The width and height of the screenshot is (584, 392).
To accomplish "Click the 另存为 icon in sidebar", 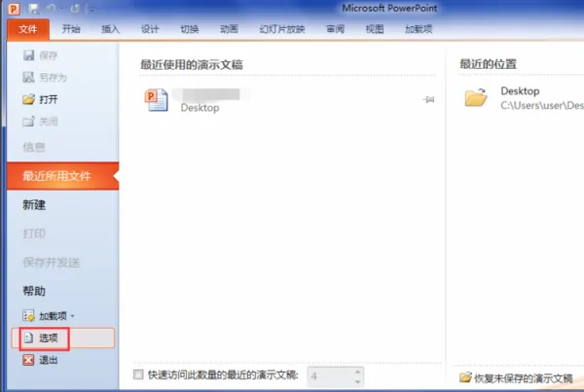I will pos(28,77).
